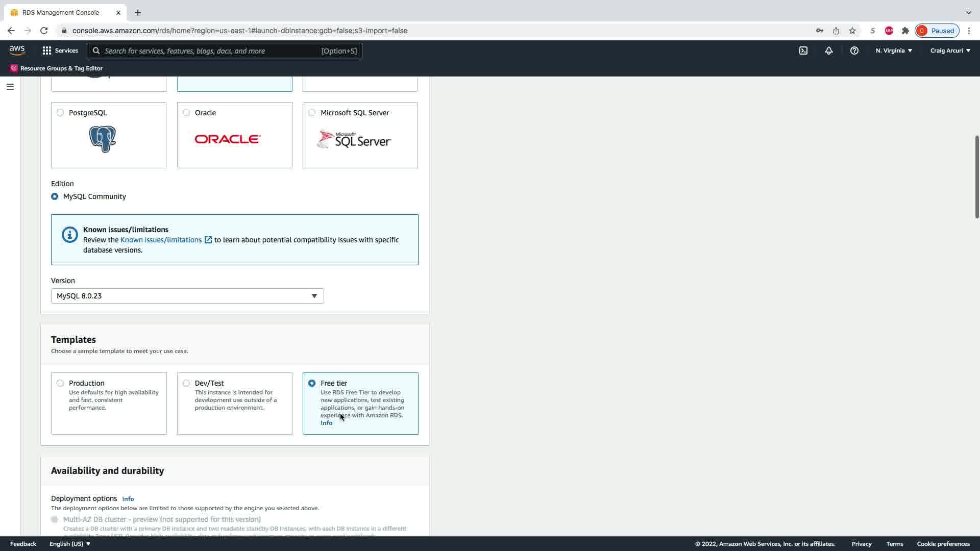Open the English (US) language selector
The height and width of the screenshot is (551, 980).
(69, 544)
